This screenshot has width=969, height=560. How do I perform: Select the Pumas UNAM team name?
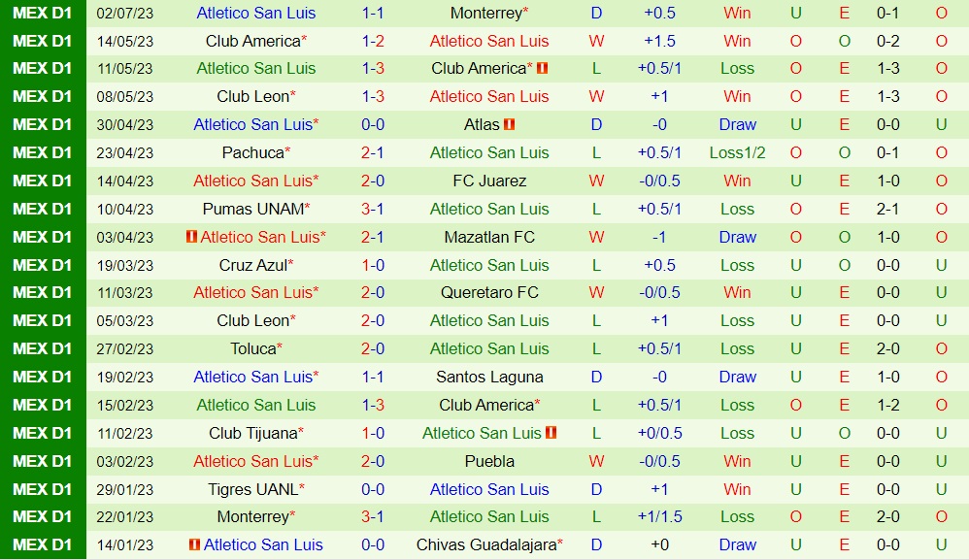coord(252,209)
